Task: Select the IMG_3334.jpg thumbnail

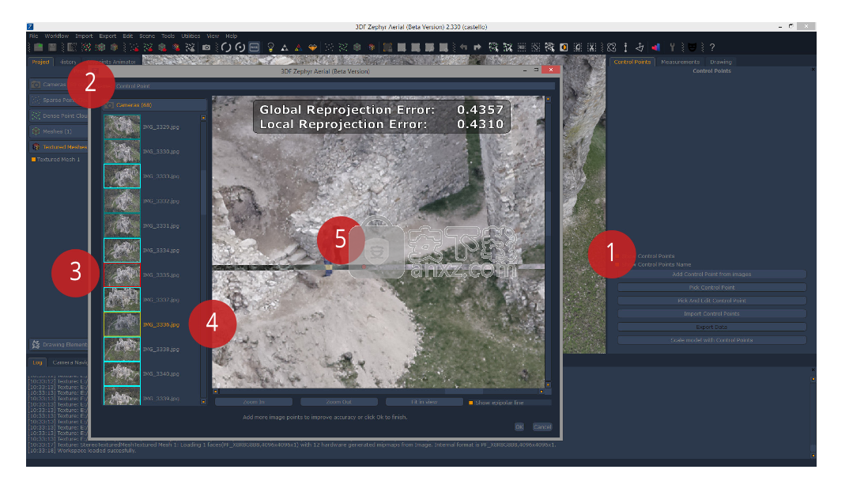Action: [122, 251]
